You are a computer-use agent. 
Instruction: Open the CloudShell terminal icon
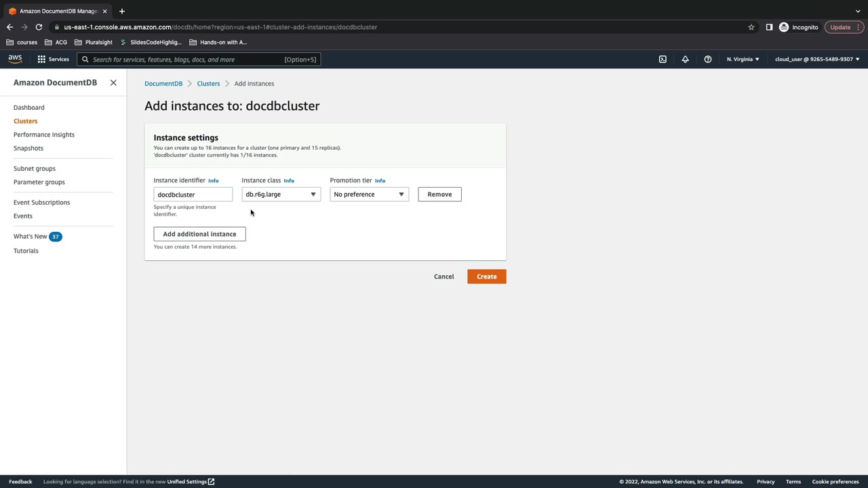pyautogui.click(x=663, y=60)
